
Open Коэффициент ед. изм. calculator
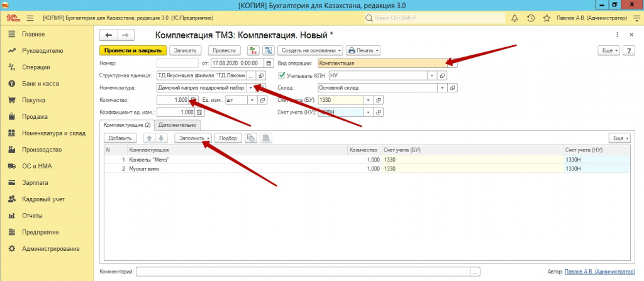199,113
